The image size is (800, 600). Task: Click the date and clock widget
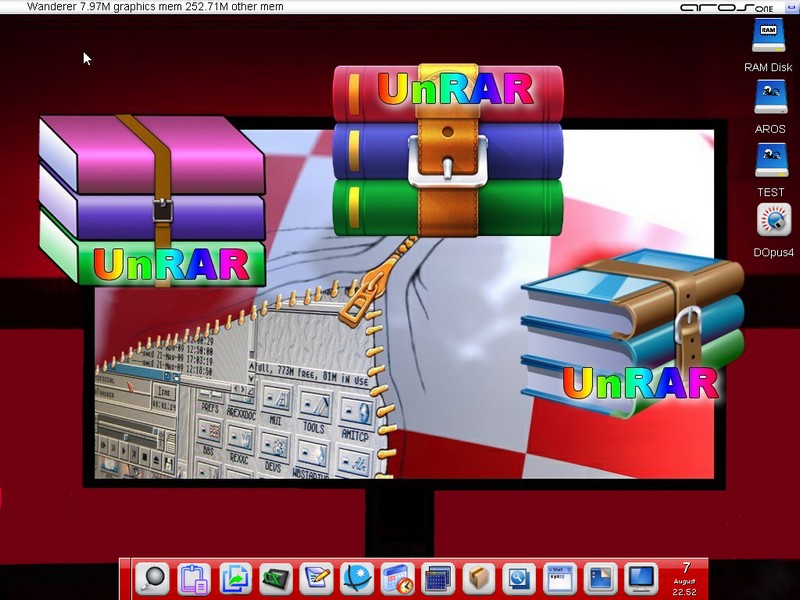point(685,578)
